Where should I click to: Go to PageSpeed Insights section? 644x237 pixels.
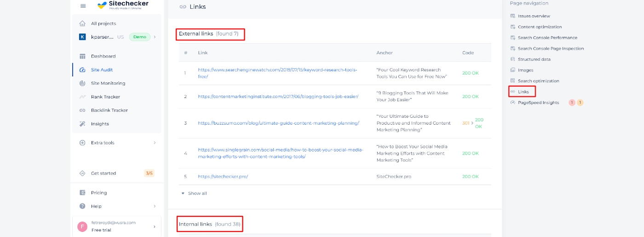[538, 103]
